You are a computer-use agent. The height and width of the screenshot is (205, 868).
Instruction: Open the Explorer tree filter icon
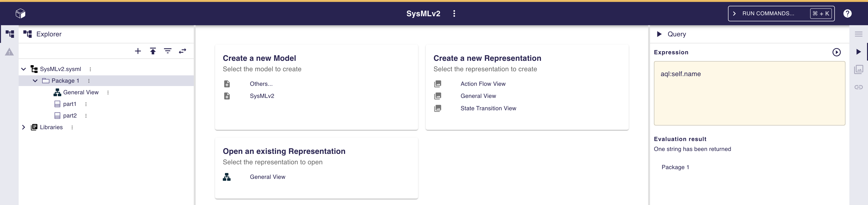point(167,51)
